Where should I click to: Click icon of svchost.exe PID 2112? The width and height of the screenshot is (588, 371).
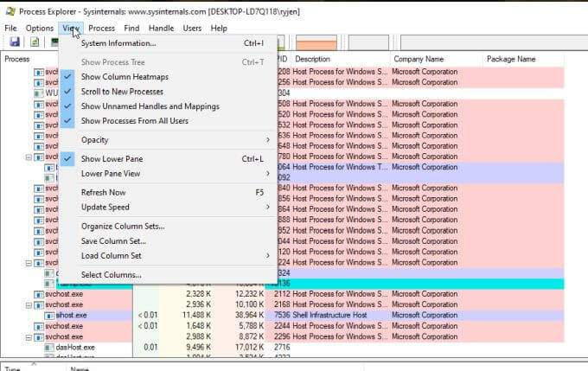[x=39, y=294]
